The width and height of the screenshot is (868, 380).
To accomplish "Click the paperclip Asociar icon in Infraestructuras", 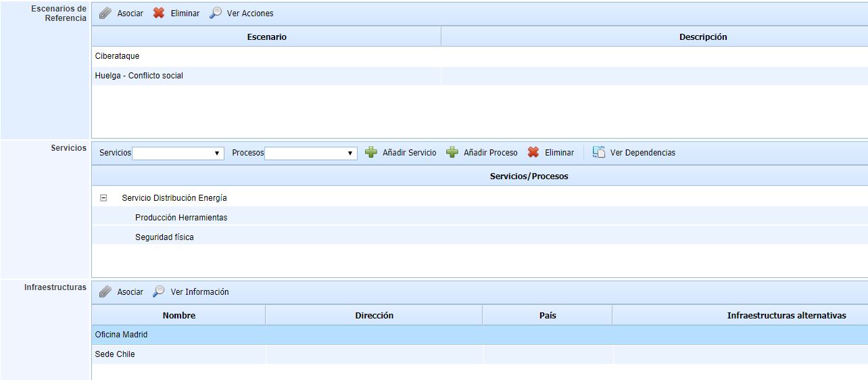I will (x=105, y=292).
